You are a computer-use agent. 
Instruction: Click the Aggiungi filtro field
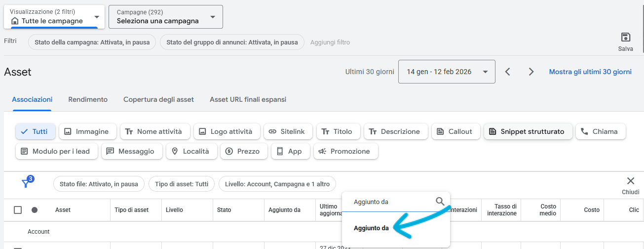(x=330, y=42)
